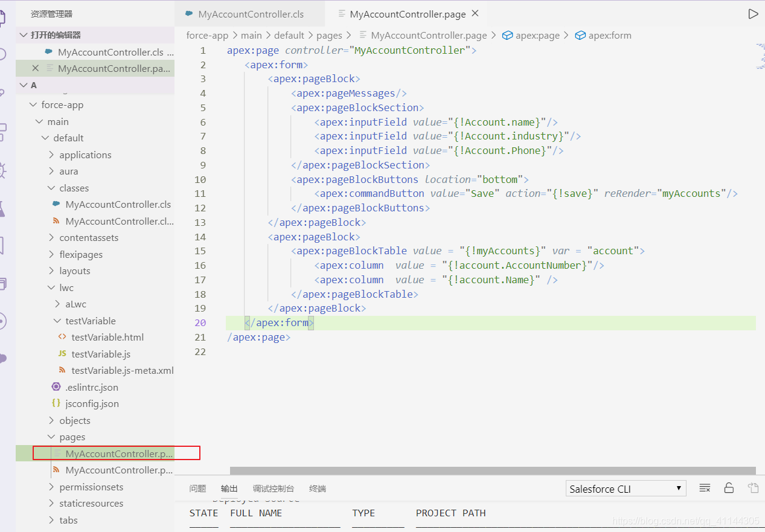Toggle Lock Scrolling in the Output panel
Image resolution: width=765 pixels, height=532 pixels.
(729, 488)
